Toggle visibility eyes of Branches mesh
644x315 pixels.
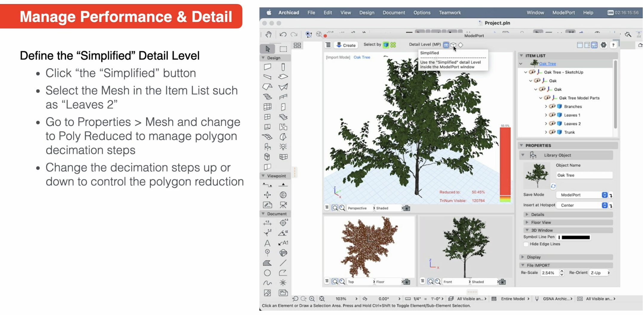point(552,106)
